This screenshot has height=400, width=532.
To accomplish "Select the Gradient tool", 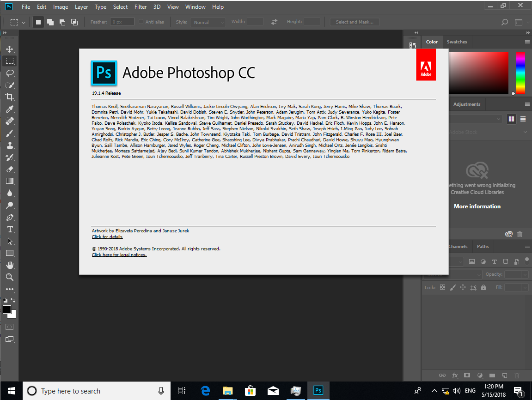I will (x=10, y=181).
